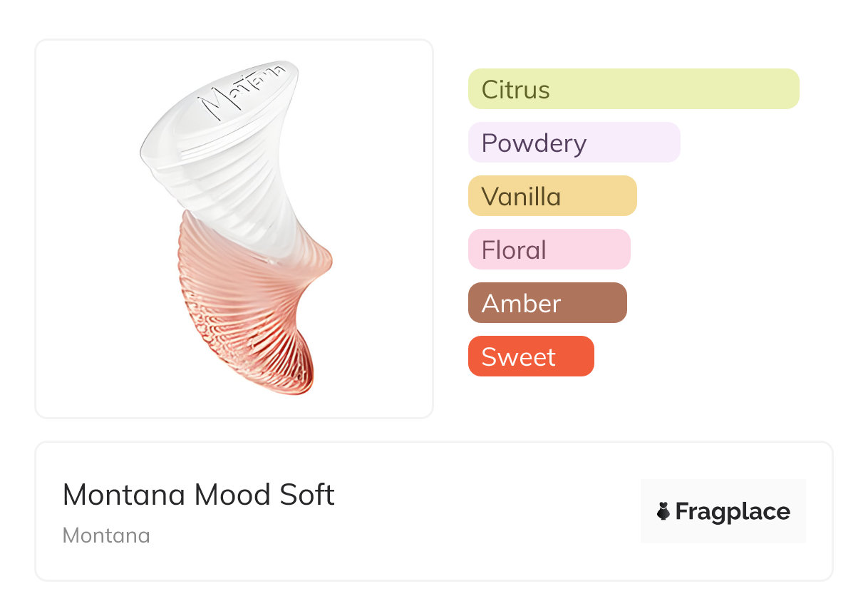
Task: Click the word Amber label text
Action: [521, 304]
